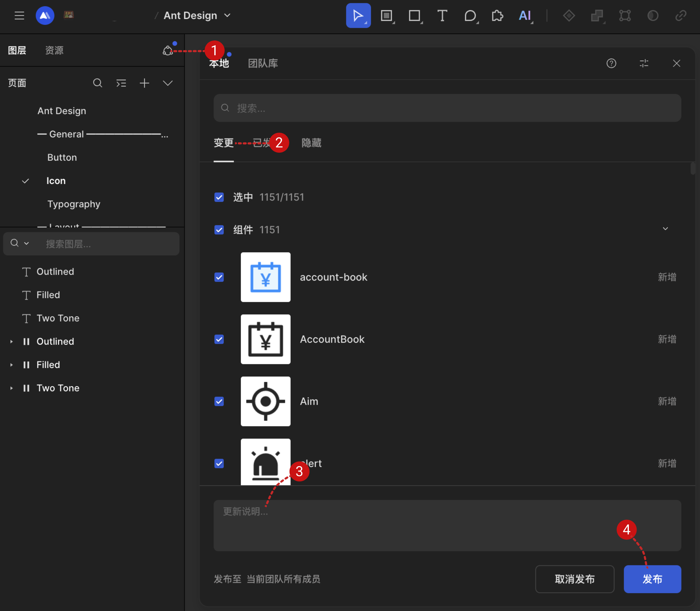Click the Edit object vector icon
700x611 pixels.
coord(625,16)
